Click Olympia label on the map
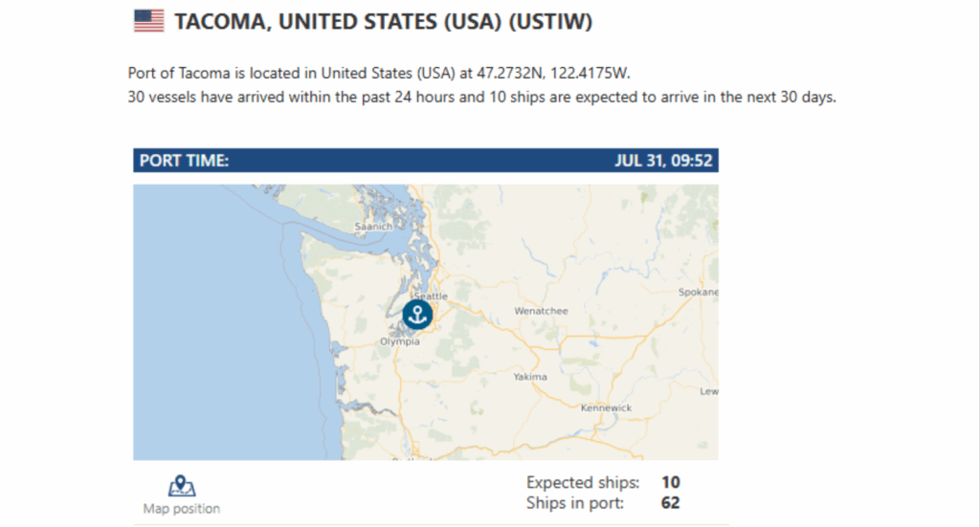Image resolution: width=980 pixels, height=527 pixels. pyautogui.click(x=400, y=341)
